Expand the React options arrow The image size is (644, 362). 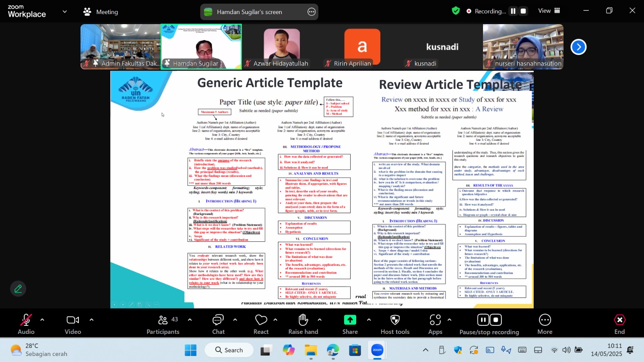[275, 320]
